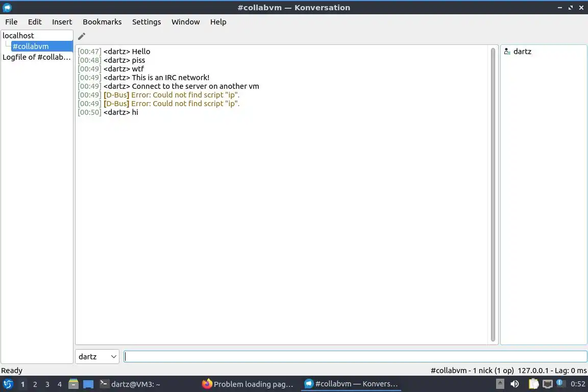Viewport: 588px width, 392px height.
Task: Click the message "<dartz> Hello"
Action: 127,52
